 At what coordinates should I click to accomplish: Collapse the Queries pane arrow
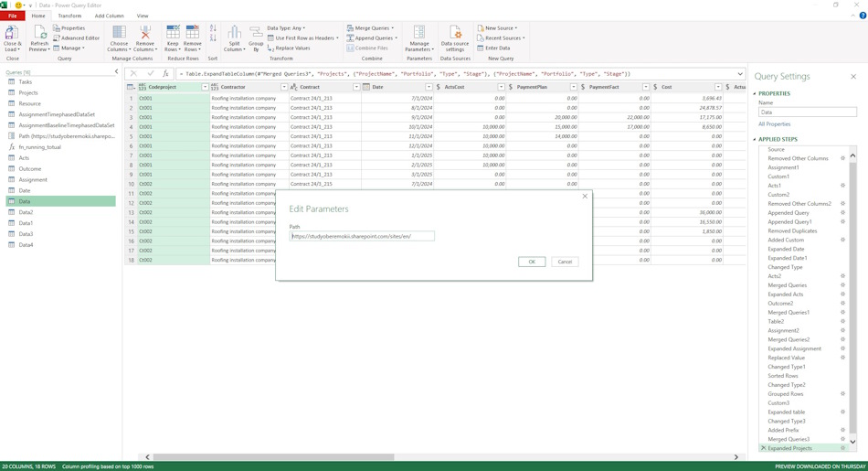(x=116, y=71)
